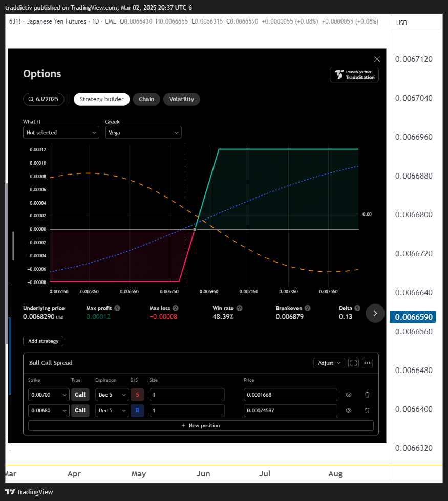Open the Volatility tab
The height and width of the screenshot is (501, 448).
(x=182, y=99)
